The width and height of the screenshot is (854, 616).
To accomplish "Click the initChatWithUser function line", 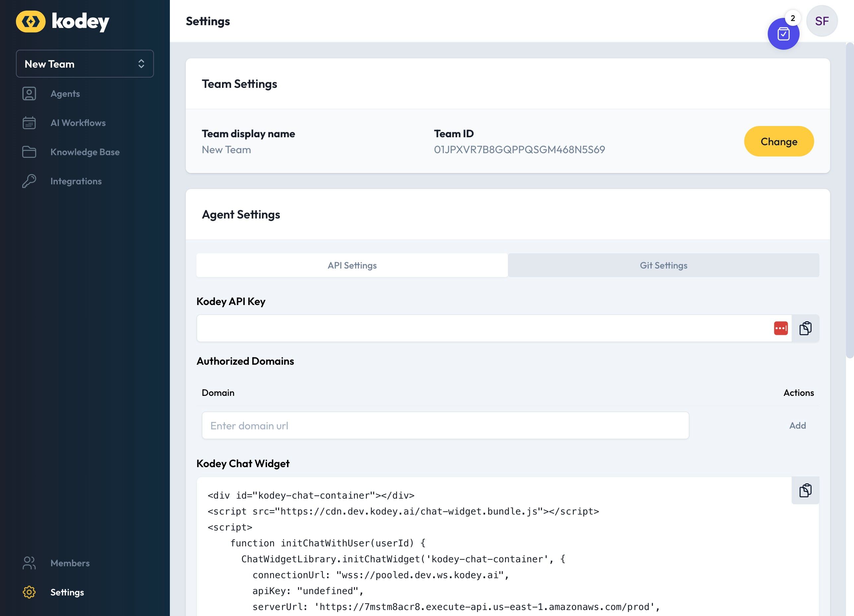I will (x=328, y=543).
